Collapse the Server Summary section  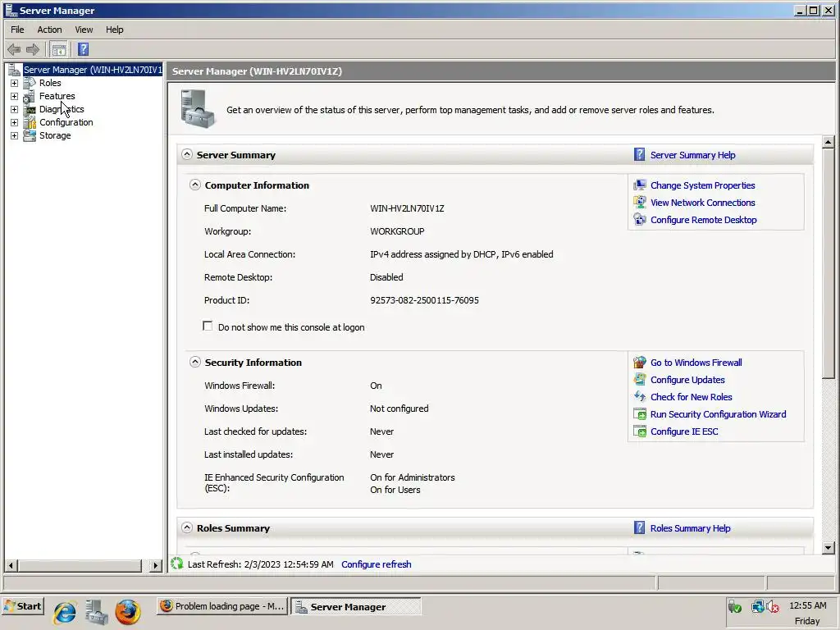point(186,154)
